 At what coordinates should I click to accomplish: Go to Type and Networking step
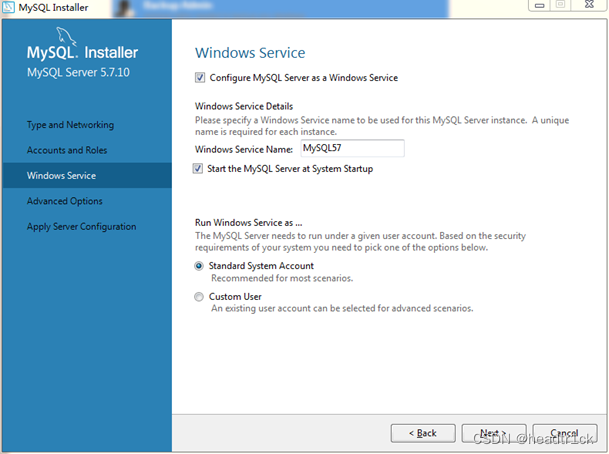pos(70,125)
